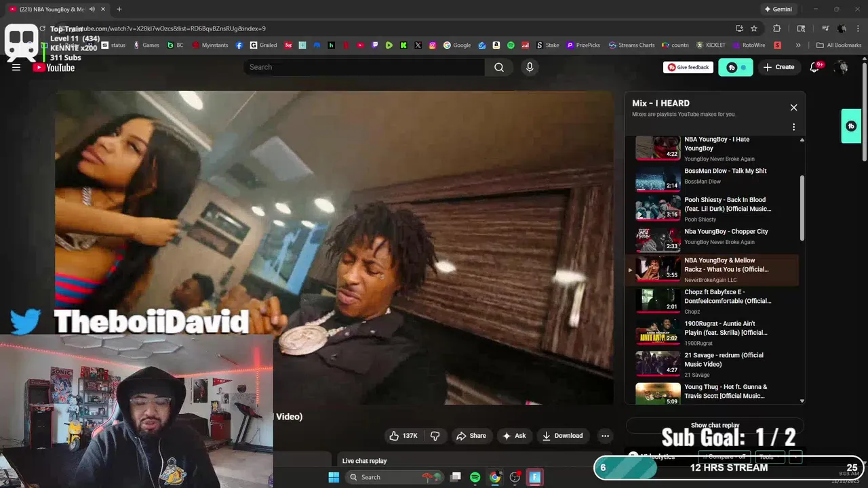Start voice search with the microphone icon
Screen dimensions: 868x488
pos(530,67)
